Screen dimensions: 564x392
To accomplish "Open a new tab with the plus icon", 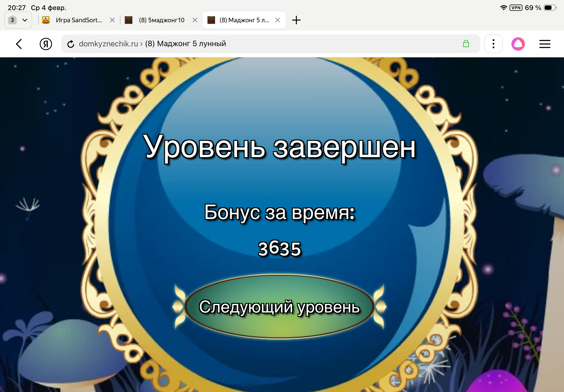I will tap(296, 20).
